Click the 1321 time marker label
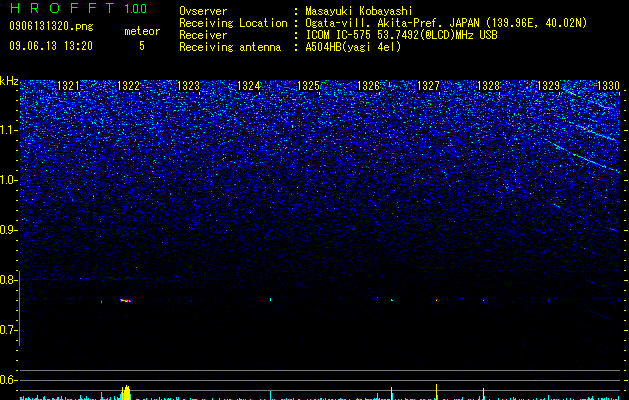Viewport: 629px width, 400px height. click(x=69, y=86)
